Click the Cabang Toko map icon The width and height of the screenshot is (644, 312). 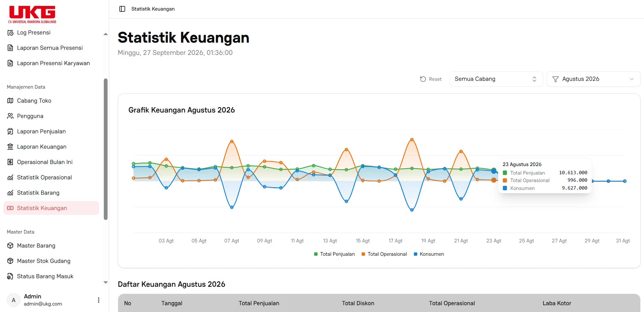(x=10, y=101)
